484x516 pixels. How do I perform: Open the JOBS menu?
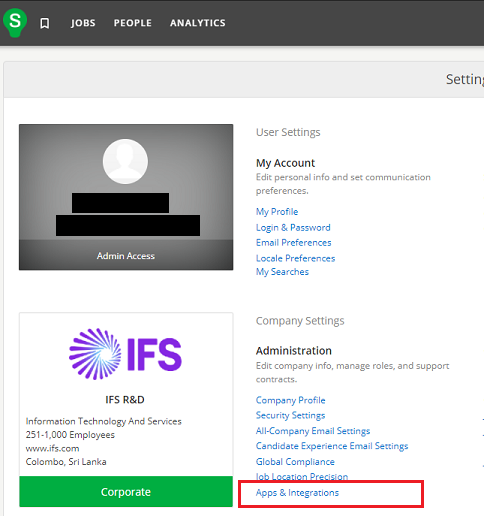point(83,23)
